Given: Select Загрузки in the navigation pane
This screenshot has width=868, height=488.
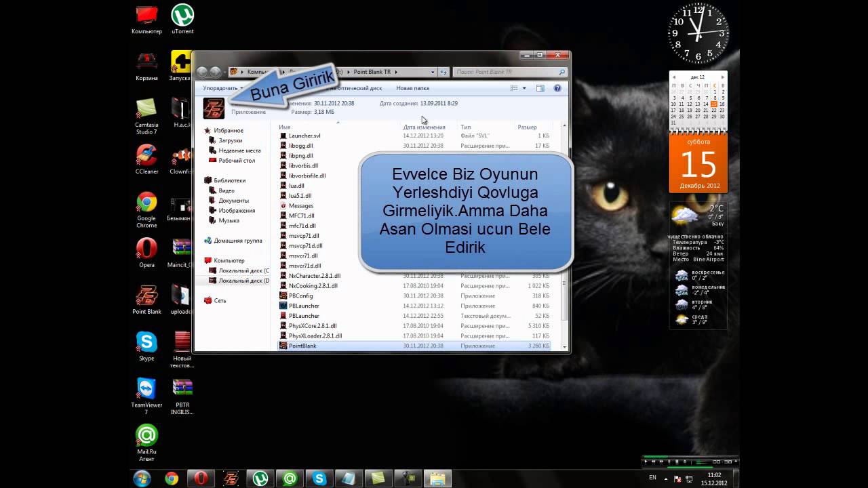Looking at the screenshot, I should pyautogui.click(x=230, y=140).
